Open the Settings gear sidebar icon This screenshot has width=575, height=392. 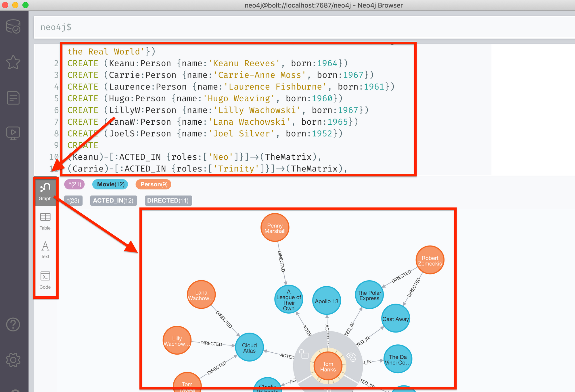tap(13, 360)
